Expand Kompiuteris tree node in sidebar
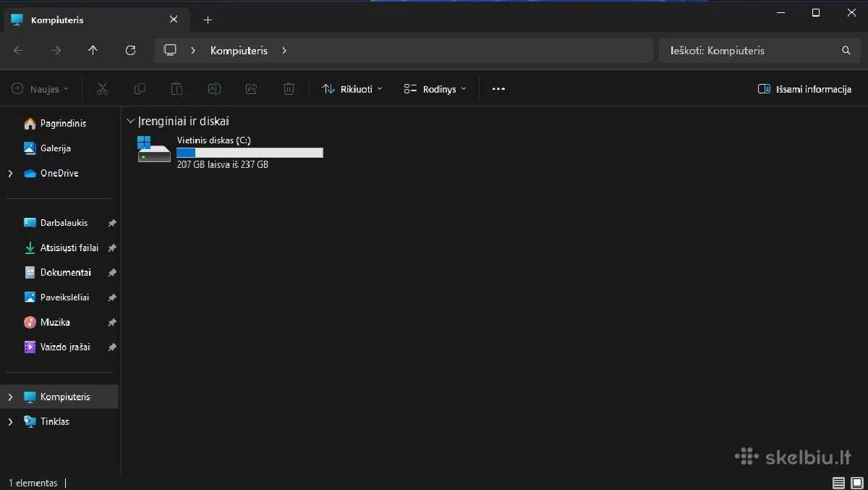Screen dimensions: 868x490 [x=10, y=397]
